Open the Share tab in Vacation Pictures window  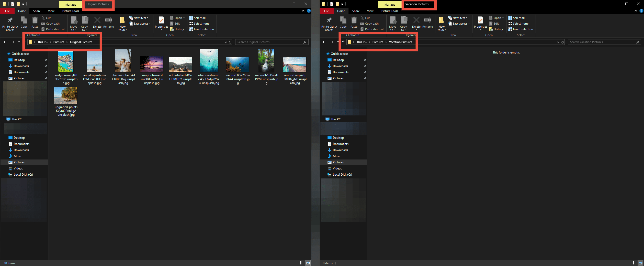[x=356, y=11]
